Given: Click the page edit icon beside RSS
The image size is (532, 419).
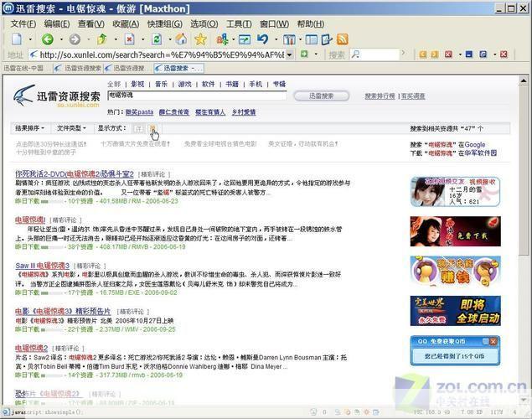Looking at the screenshot, I should 327,39.
